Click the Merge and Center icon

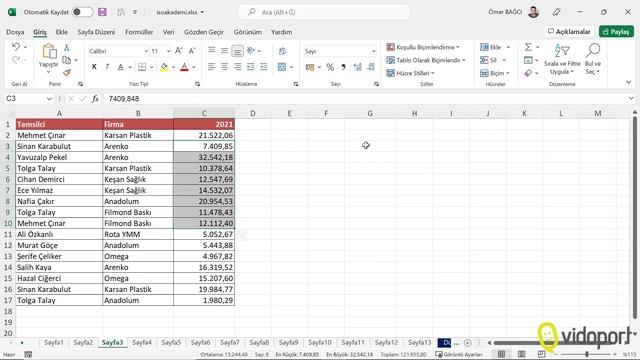click(282, 67)
